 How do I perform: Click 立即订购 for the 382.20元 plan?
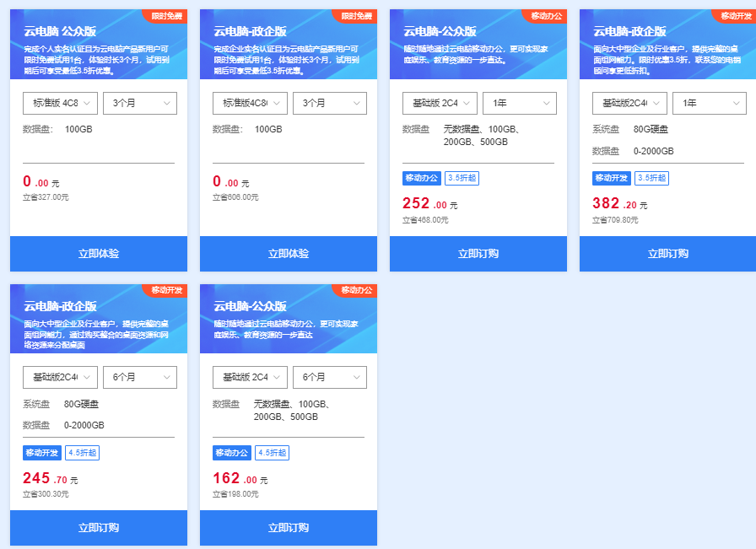[x=667, y=254]
